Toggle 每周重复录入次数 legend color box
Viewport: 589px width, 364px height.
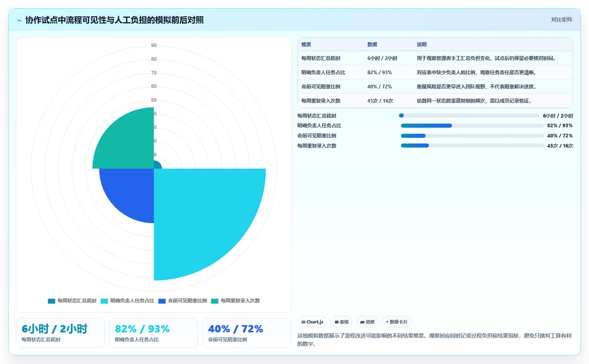click(215, 301)
